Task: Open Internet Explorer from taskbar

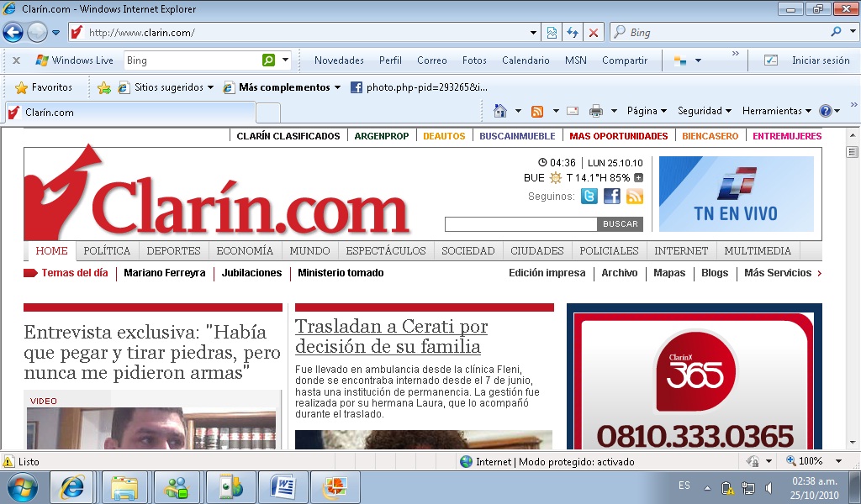Action: (x=72, y=487)
